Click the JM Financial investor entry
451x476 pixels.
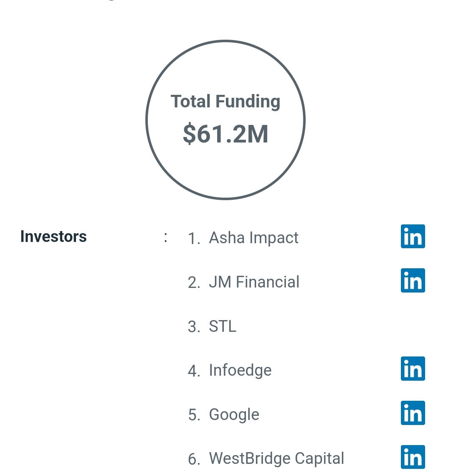pyautogui.click(x=254, y=282)
